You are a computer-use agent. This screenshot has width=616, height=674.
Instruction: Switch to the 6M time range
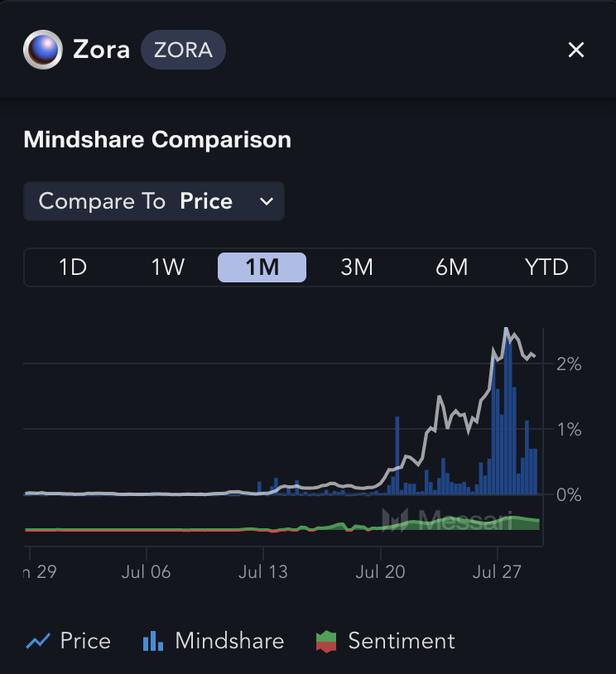(451, 267)
